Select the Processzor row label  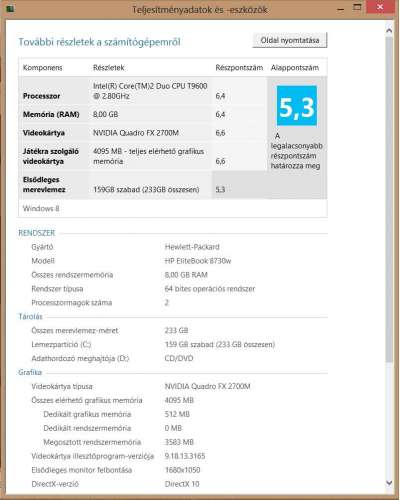click(41, 96)
